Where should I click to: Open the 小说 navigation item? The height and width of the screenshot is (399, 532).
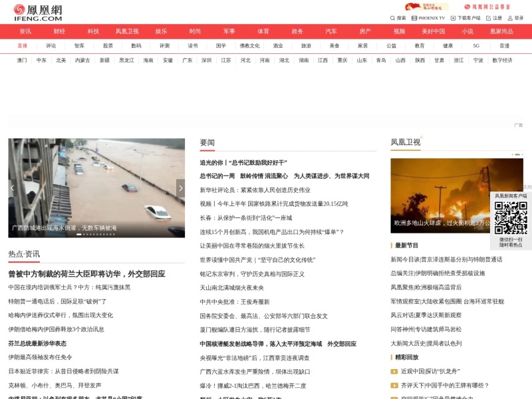pyautogui.click(x=467, y=31)
